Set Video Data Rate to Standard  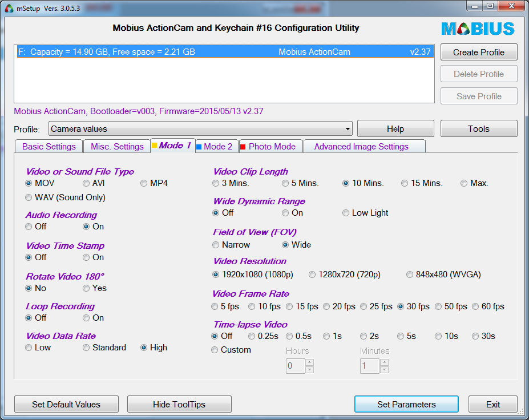[x=104, y=348]
